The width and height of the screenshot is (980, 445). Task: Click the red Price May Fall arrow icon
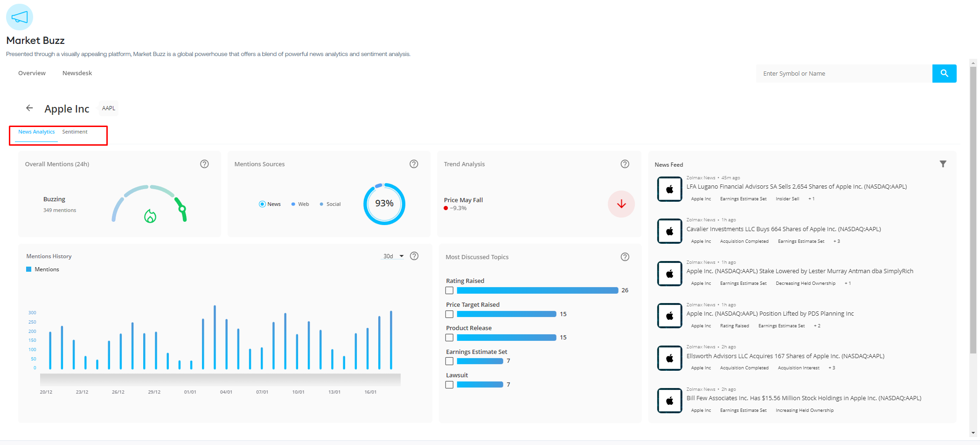(621, 204)
